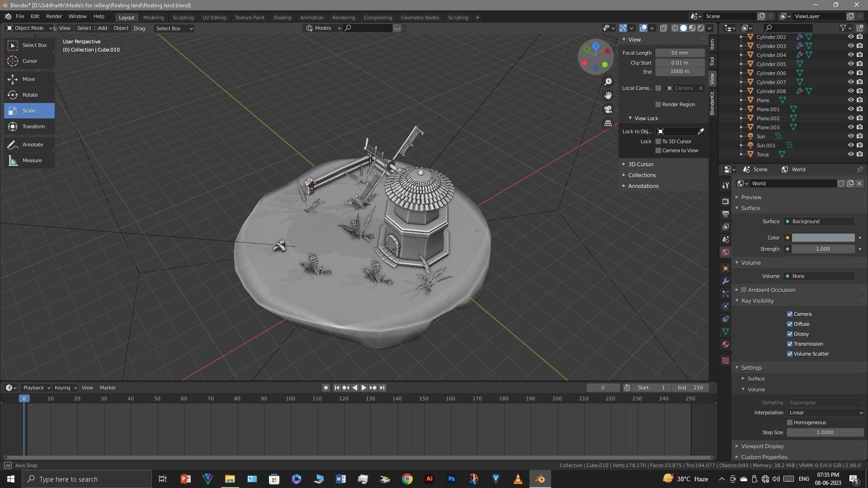Switch orthographic perspective grid icon

pos(608,123)
